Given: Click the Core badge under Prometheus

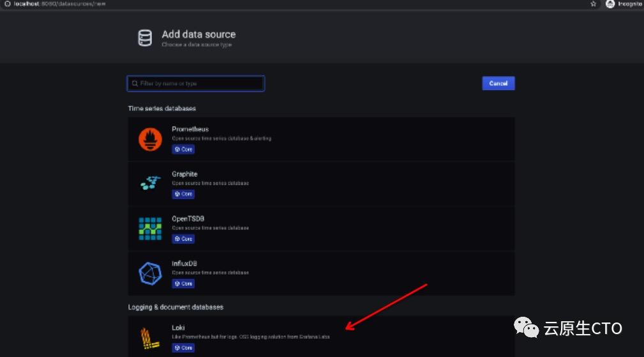Looking at the screenshot, I should pos(183,149).
